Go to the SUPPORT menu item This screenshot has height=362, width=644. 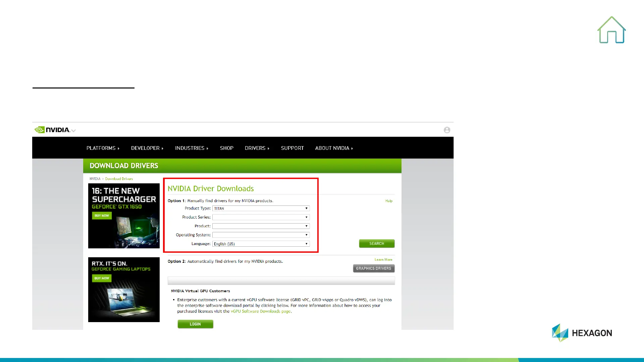coord(292,148)
